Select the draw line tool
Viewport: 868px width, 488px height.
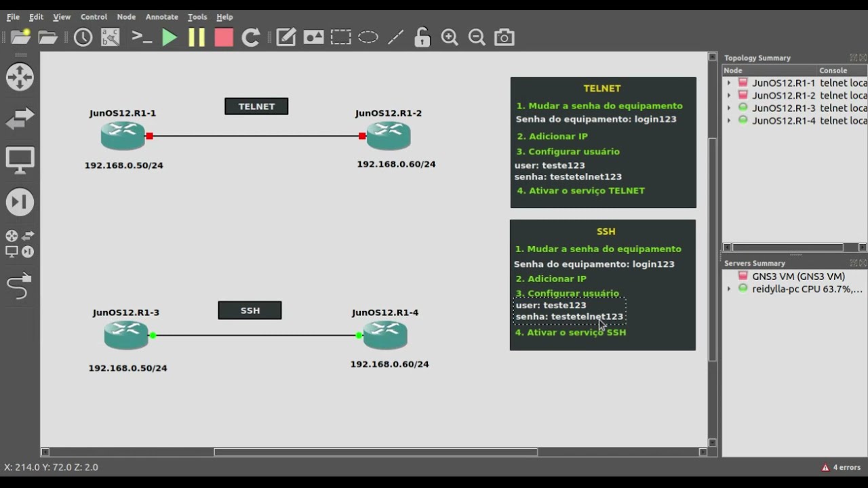pos(395,37)
